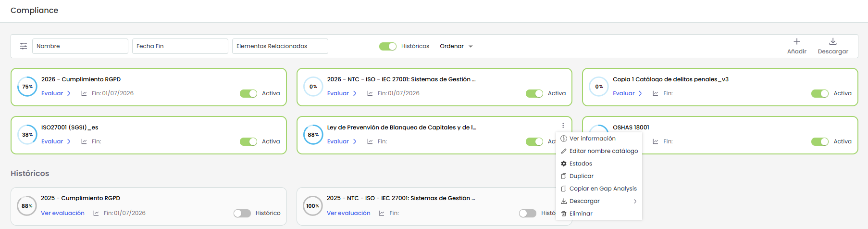Click the Añadir plus icon
The height and width of the screenshot is (229, 868).
[796, 41]
